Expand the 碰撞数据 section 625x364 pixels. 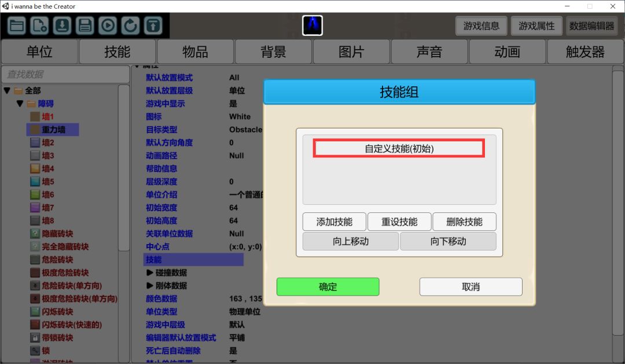point(150,273)
